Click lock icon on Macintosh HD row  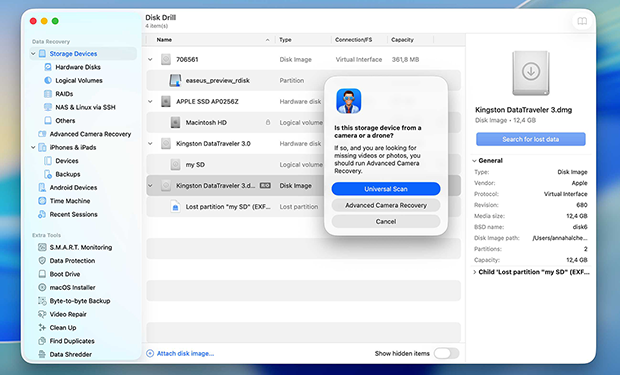pyautogui.click(x=268, y=123)
